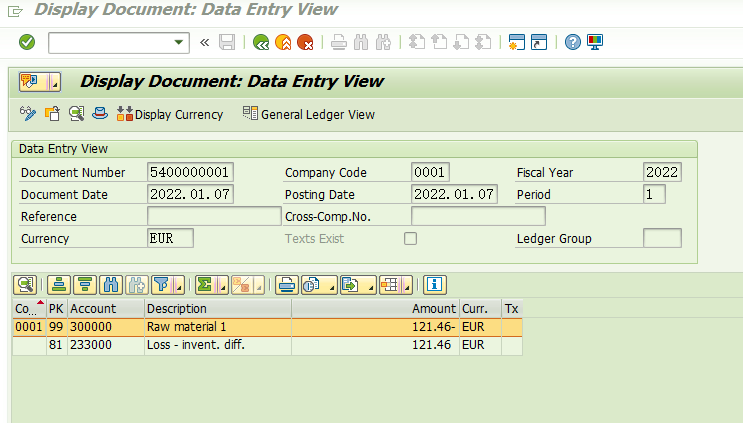The height and width of the screenshot is (423, 743).
Task: Open the command field dropdown arrow
Action: pos(179,42)
